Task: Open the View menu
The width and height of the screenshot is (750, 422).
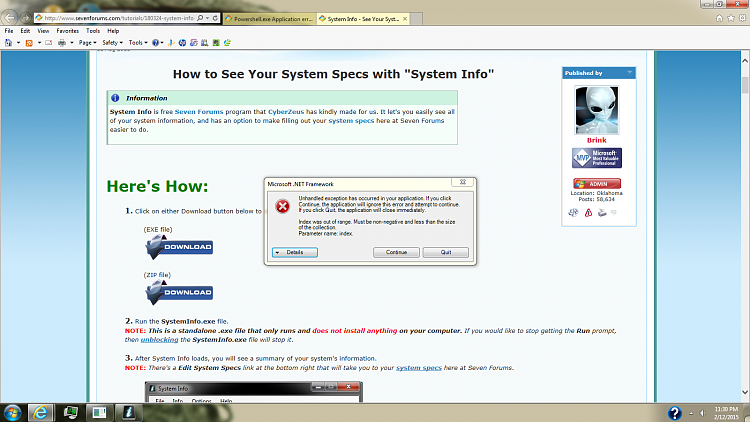Action: (x=43, y=31)
